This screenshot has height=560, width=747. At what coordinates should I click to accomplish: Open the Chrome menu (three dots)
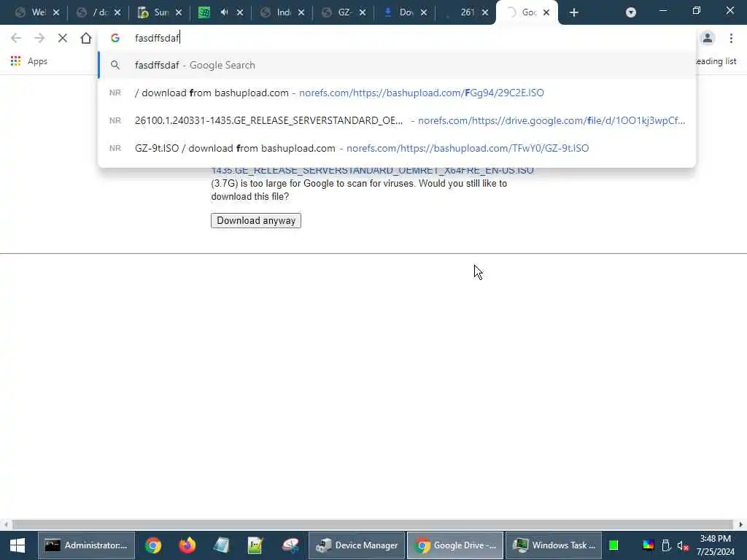click(731, 38)
